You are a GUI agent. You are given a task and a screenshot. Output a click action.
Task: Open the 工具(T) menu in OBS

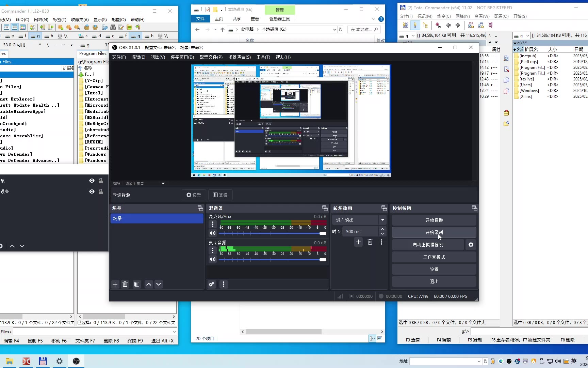(x=263, y=57)
